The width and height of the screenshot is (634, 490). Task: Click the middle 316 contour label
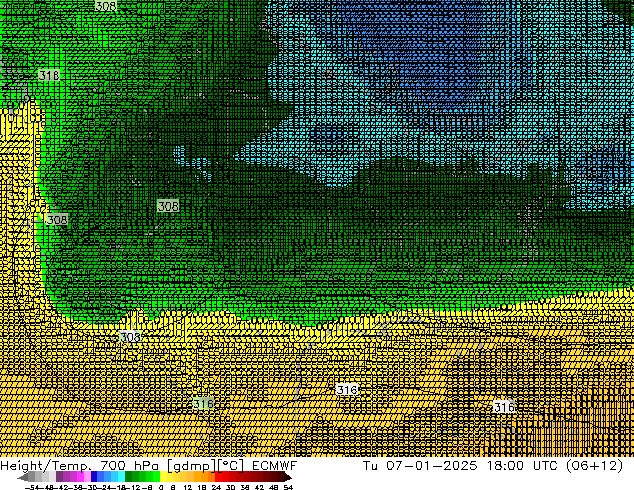pyautogui.click(x=347, y=390)
